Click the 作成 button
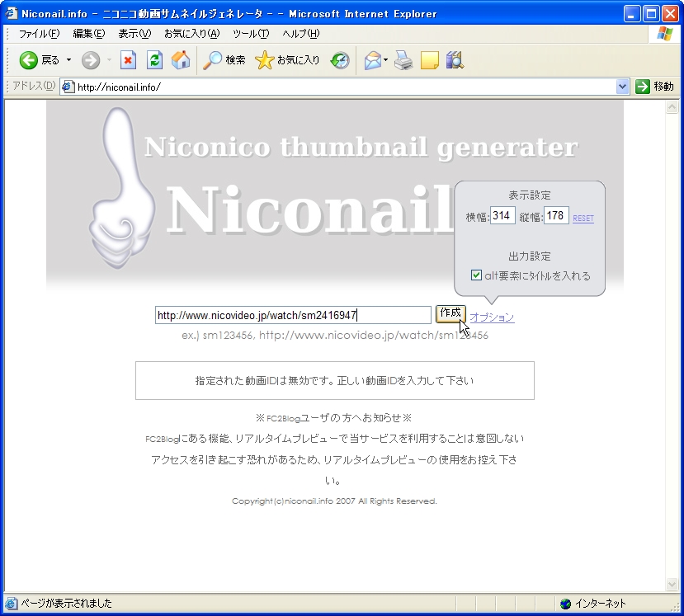The image size is (684, 616). [450, 313]
